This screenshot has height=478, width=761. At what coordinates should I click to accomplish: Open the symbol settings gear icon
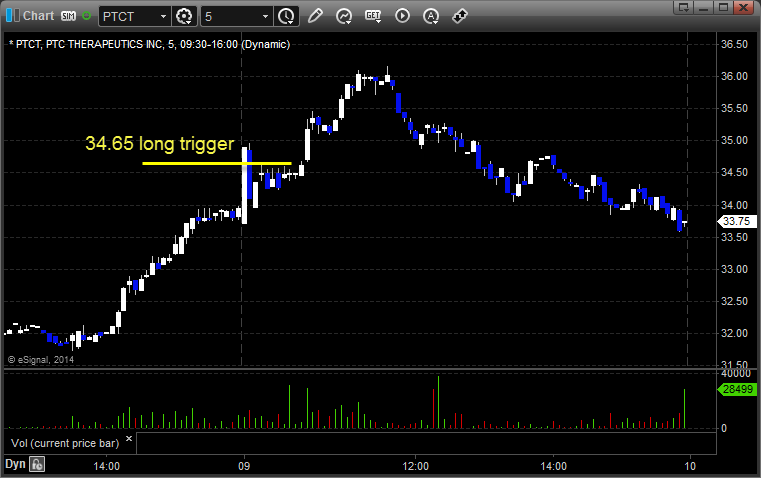[x=184, y=16]
